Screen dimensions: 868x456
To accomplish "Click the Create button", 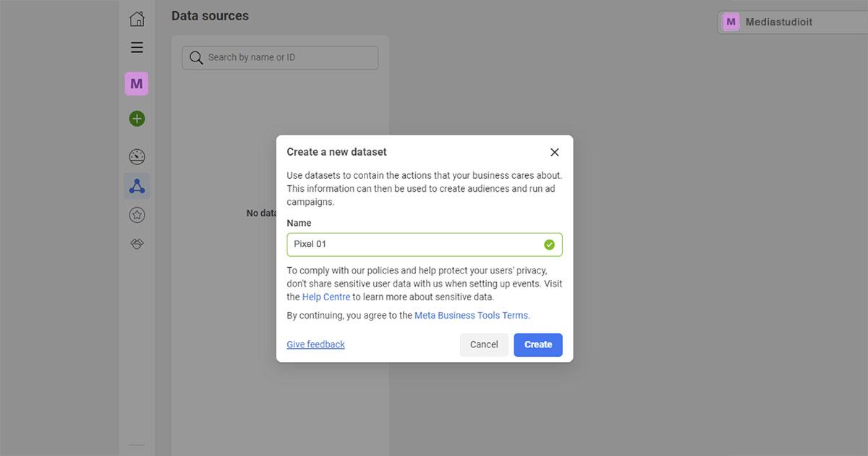I will pyautogui.click(x=538, y=345).
